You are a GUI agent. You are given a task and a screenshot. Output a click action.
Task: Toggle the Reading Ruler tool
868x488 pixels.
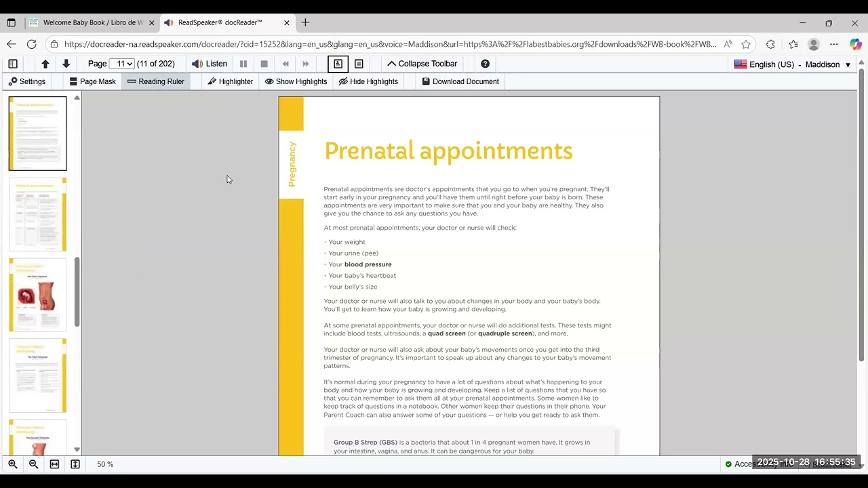(x=156, y=81)
